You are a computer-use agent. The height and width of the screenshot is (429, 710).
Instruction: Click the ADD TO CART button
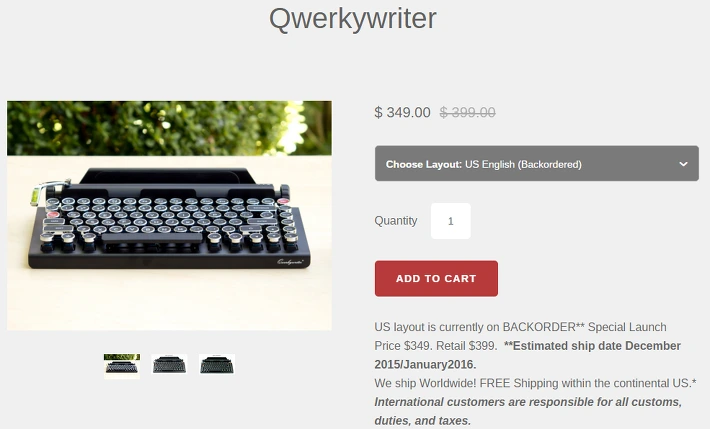[x=436, y=279]
